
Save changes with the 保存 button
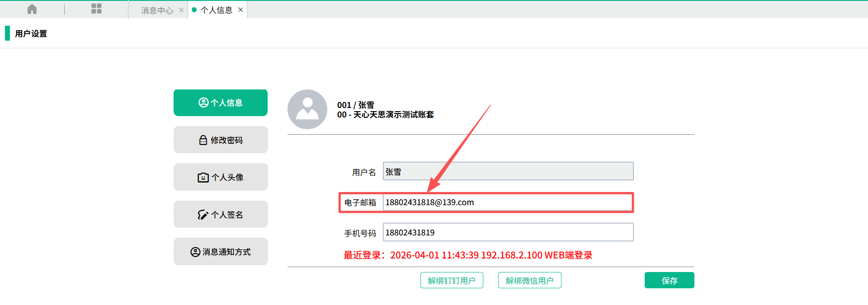[669, 281]
